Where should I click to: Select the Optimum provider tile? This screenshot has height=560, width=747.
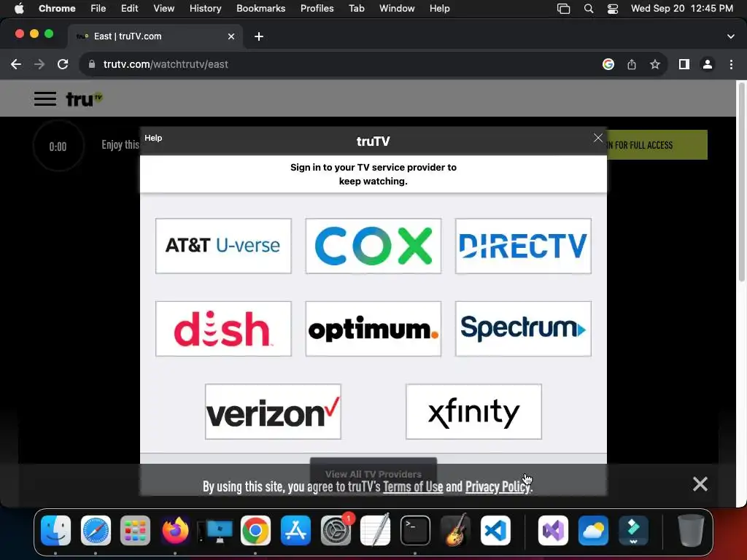pos(373,329)
